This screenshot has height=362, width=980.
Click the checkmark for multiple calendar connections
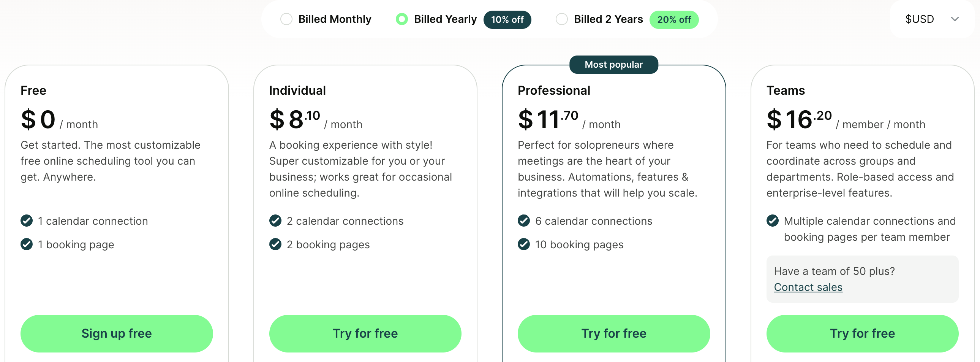pyautogui.click(x=772, y=221)
